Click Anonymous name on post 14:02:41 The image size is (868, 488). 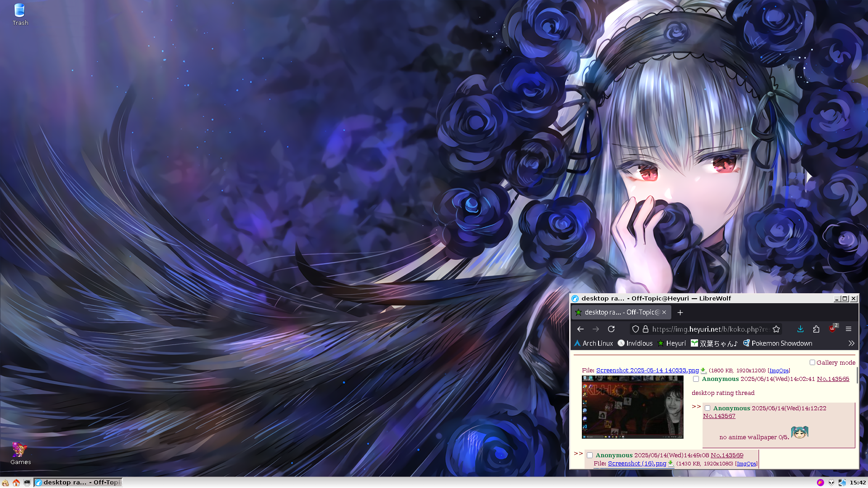pyautogui.click(x=720, y=379)
